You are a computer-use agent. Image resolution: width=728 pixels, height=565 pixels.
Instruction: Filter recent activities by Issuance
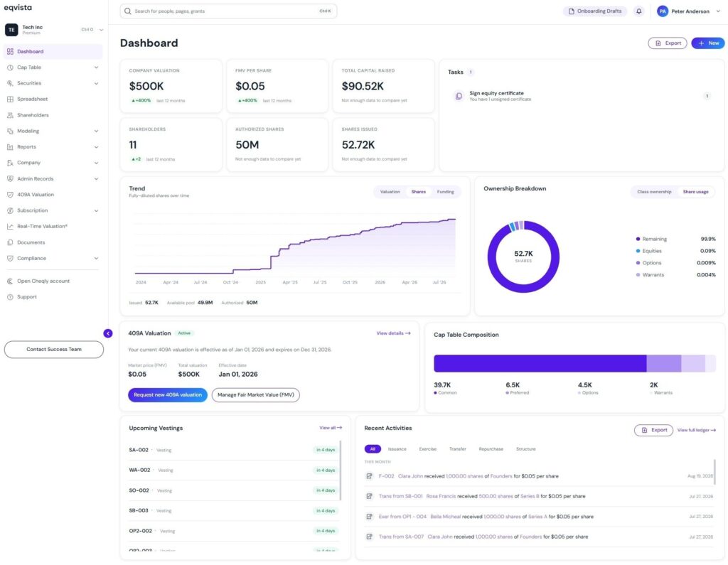(397, 449)
